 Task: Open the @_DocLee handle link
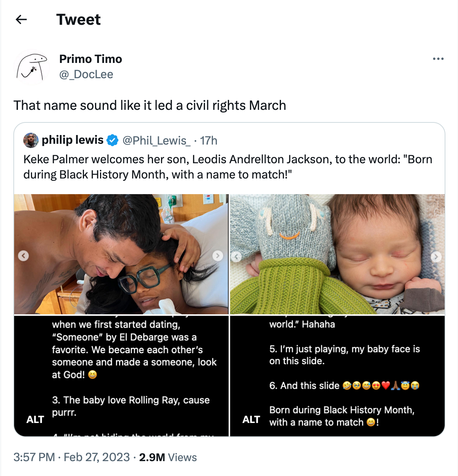(x=86, y=74)
